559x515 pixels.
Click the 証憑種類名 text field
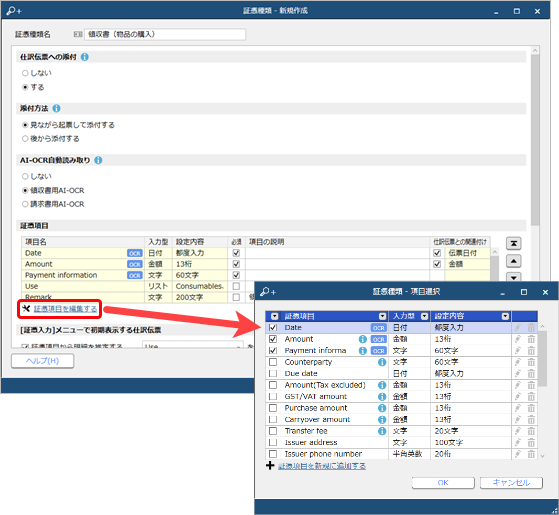(165, 34)
